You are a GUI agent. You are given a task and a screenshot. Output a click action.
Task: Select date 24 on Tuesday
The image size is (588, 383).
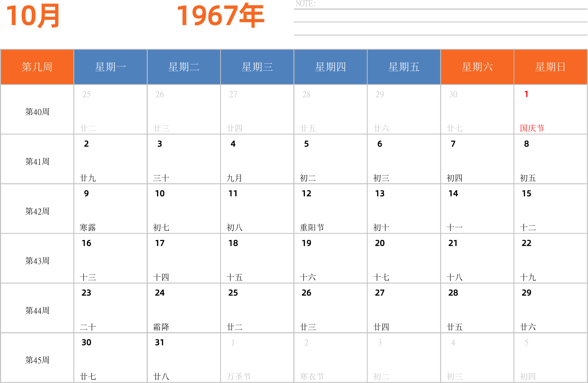(x=160, y=293)
